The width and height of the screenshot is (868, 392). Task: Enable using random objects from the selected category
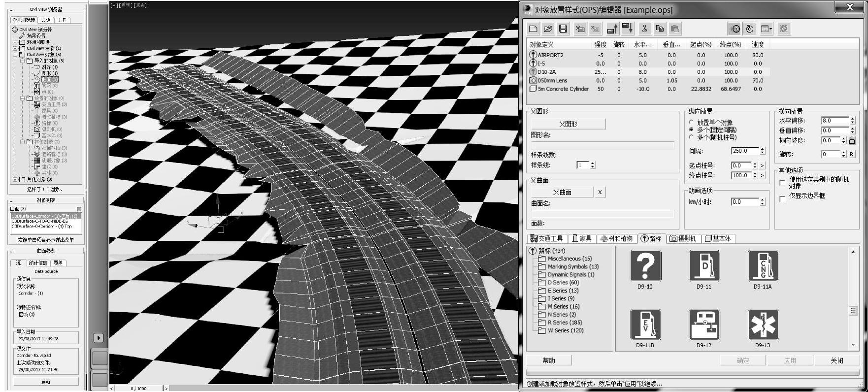(x=782, y=183)
